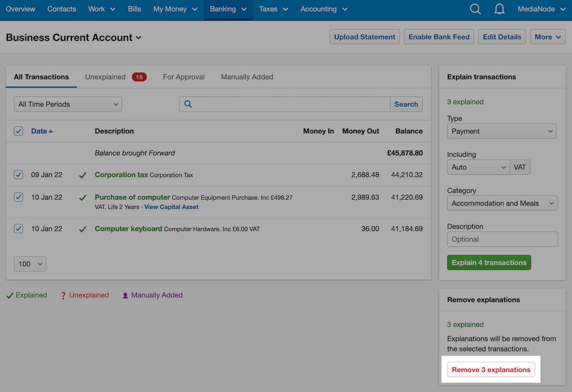
Task: Click the red 15 unexplained badge
Action: (139, 77)
